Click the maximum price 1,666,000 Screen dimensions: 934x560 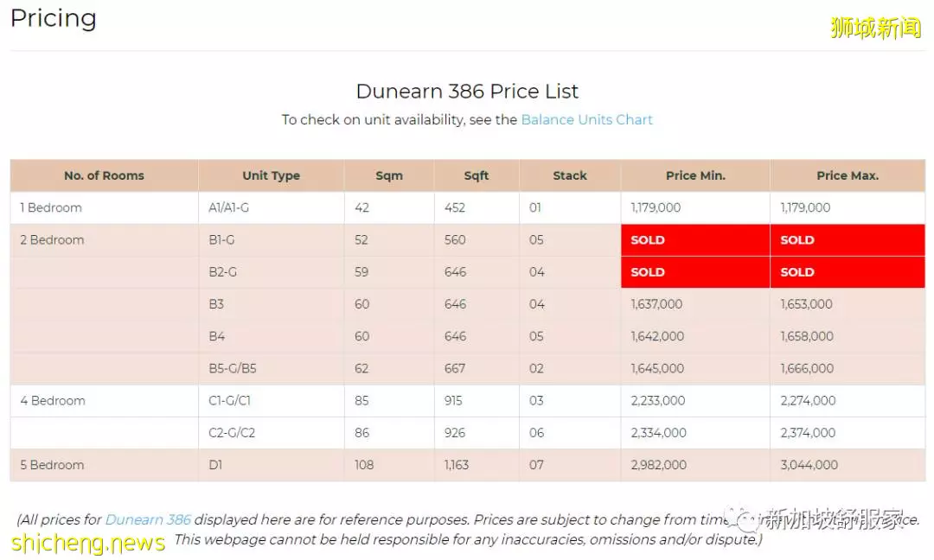pos(807,368)
